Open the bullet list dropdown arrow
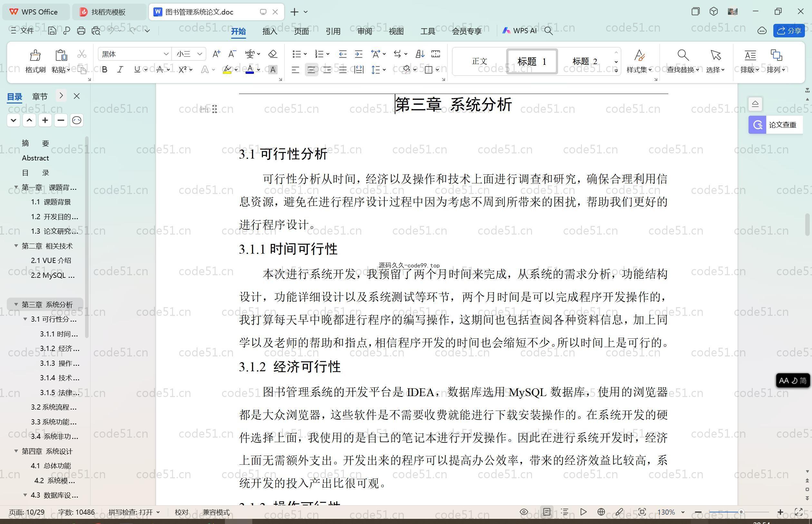 pos(305,54)
